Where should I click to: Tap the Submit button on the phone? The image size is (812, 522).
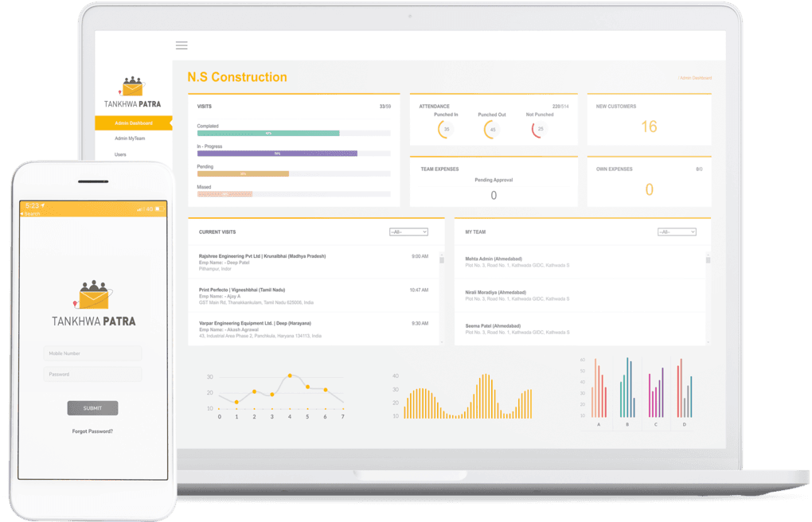pos(92,408)
